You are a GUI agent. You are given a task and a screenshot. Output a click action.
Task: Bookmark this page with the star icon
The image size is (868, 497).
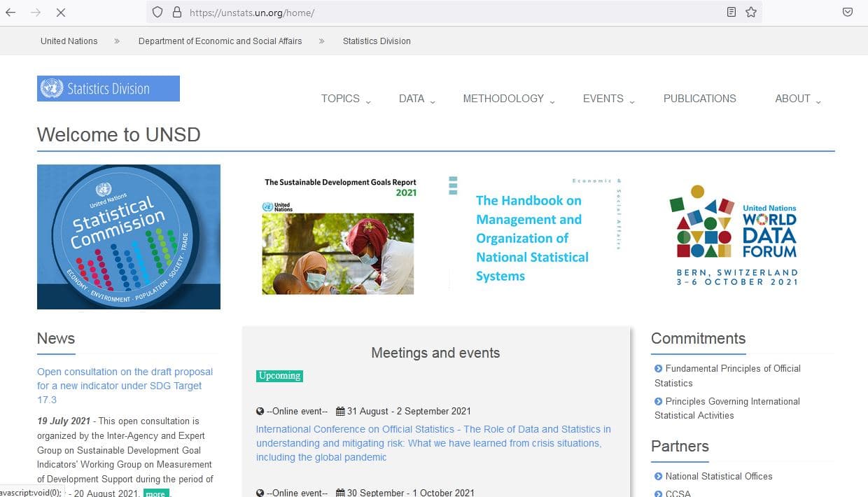751,12
